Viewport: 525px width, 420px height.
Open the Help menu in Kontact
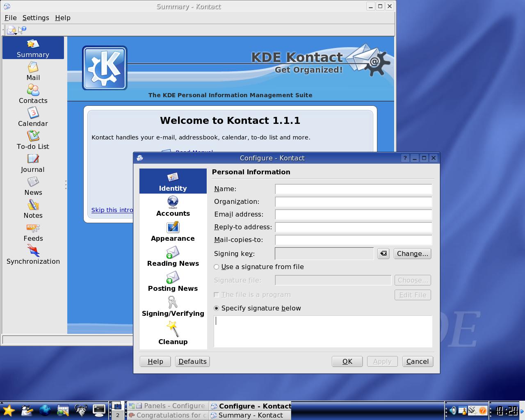(63, 18)
